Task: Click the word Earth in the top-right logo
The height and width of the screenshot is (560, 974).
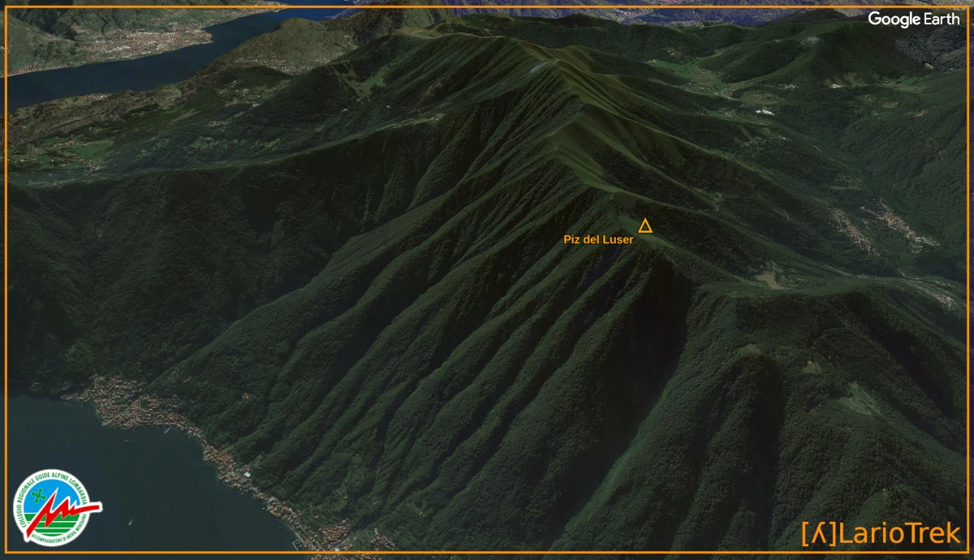Action: coord(942,19)
